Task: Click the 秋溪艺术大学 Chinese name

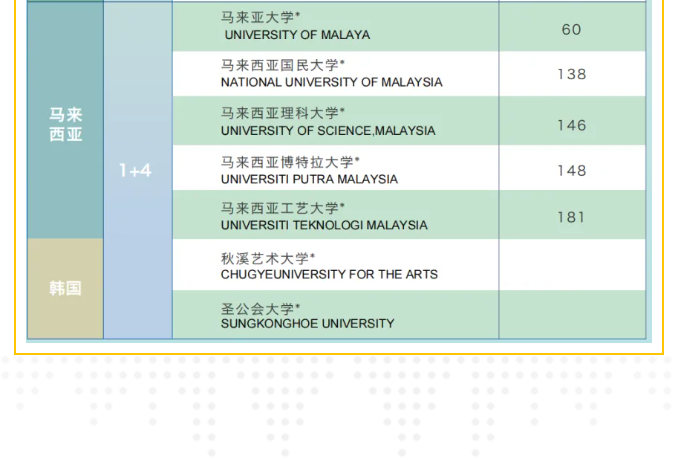Action: [268, 257]
